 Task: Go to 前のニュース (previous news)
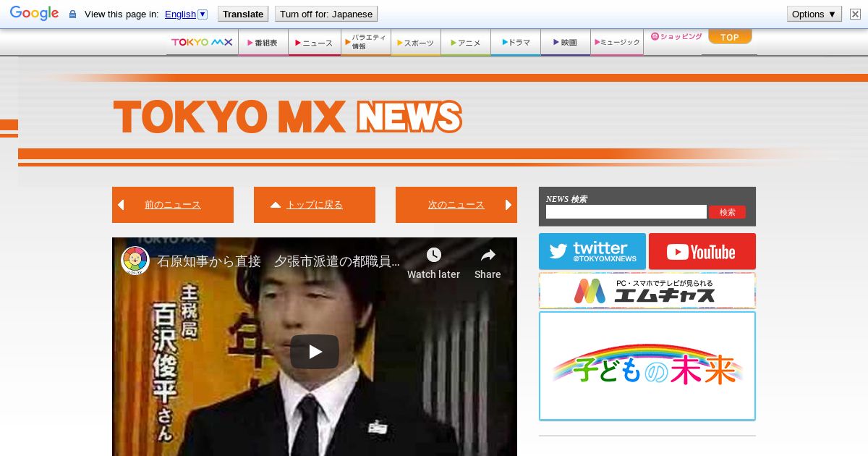pos(173,205)
